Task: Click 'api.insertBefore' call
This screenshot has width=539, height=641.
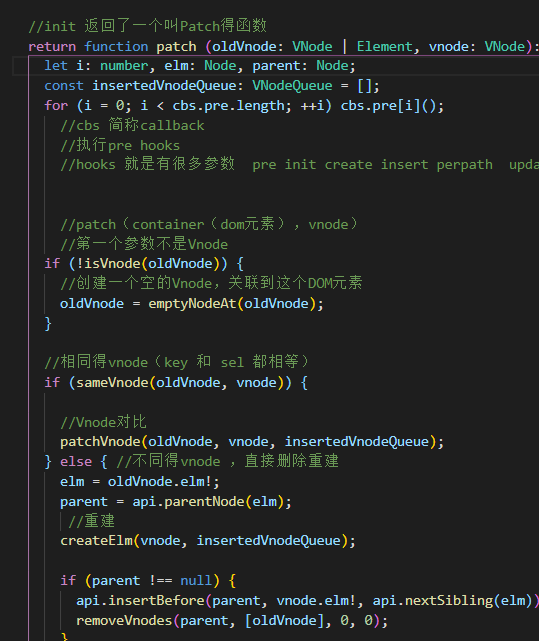Action: pos(140,601)
